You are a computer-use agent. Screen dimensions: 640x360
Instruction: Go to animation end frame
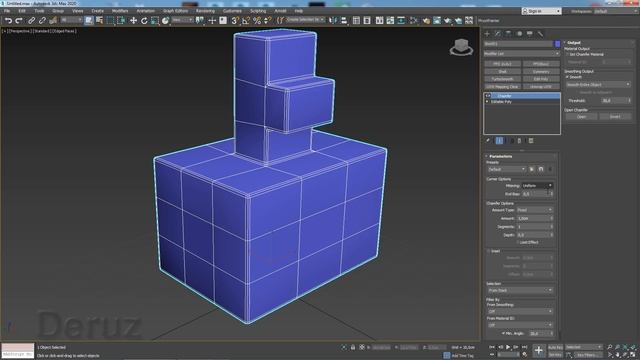(525, 347)
